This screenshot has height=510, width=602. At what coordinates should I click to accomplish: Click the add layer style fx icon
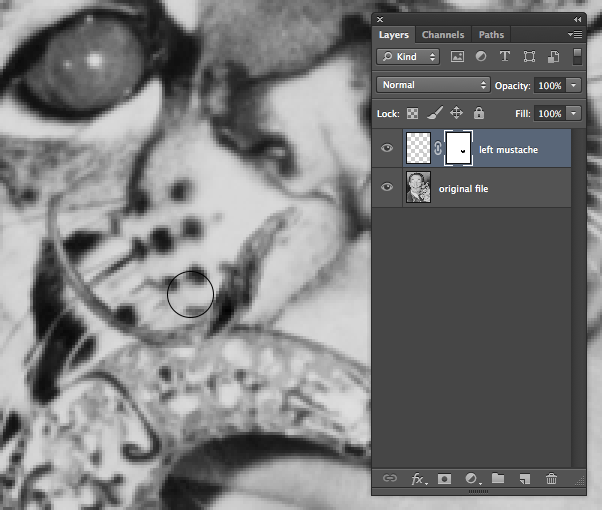pos(419,479)
